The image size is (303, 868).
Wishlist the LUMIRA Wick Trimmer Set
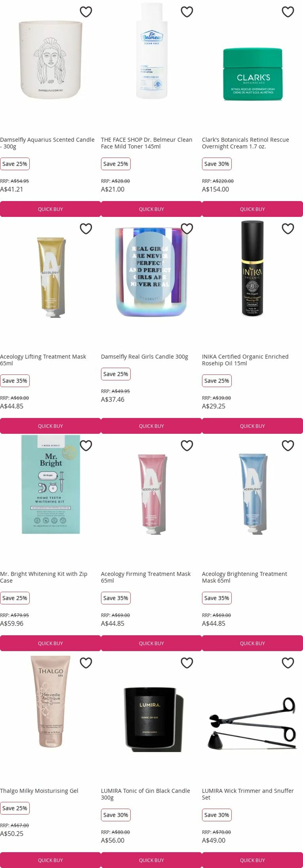click(x=288, y=663)
